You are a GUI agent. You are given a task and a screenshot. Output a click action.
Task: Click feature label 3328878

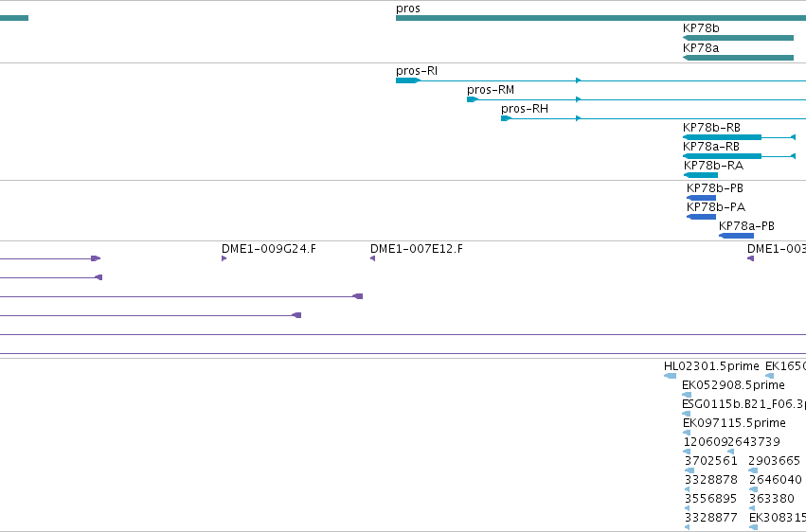tap(711, 480)
